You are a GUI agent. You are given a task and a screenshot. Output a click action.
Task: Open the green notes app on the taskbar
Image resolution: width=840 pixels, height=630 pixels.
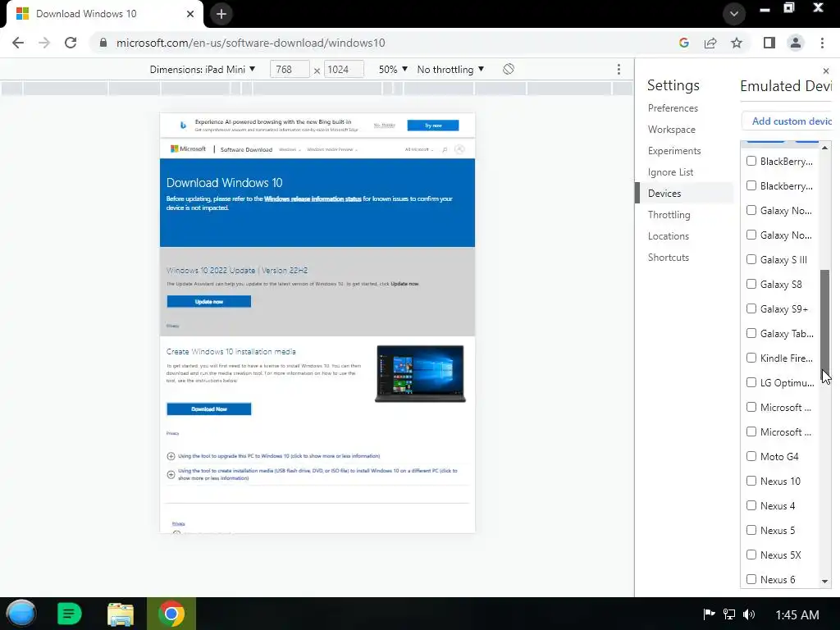69,614
